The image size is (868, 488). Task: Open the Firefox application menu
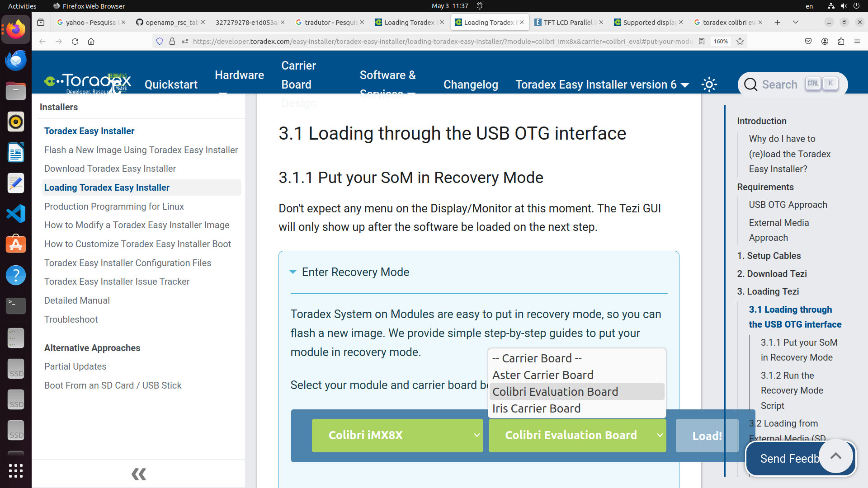pyautogui.click(x=857, y=41)
